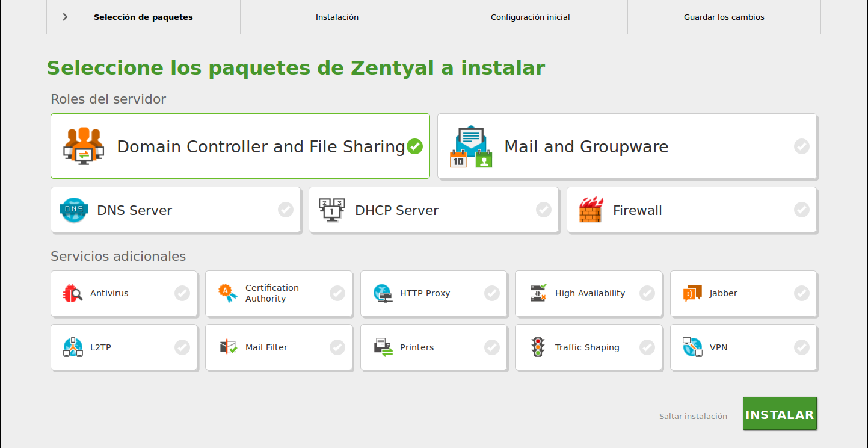Screen dimensions: 868x448
Task: Enable the Firewall checkmark
Action: pyautogui.click(x=801, y=210)
